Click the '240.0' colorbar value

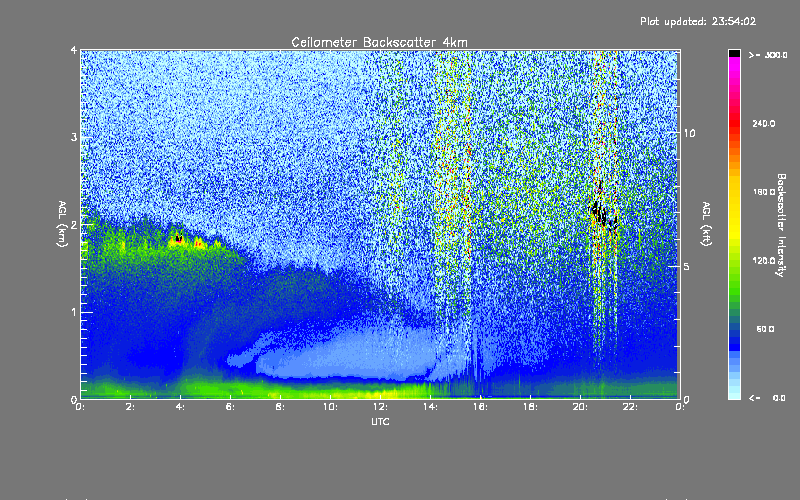tap(763, 123)
